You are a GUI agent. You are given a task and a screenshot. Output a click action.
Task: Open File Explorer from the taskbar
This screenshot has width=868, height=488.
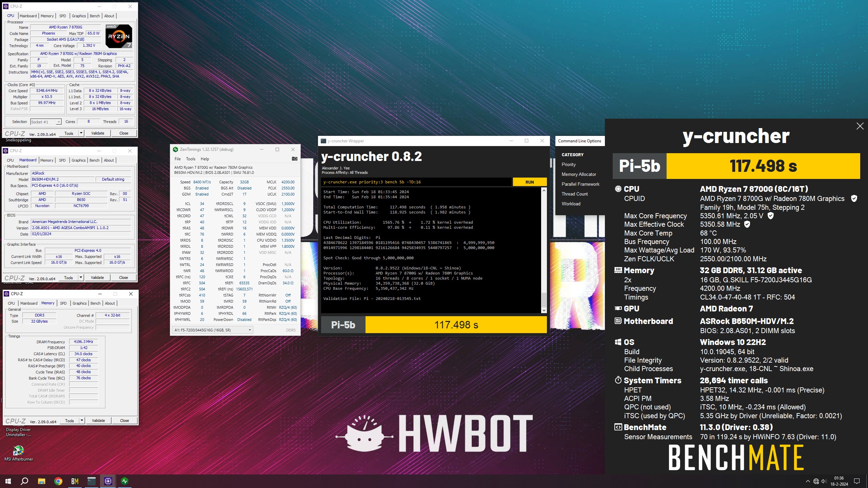pyautogui.click(x=41, y=481)
